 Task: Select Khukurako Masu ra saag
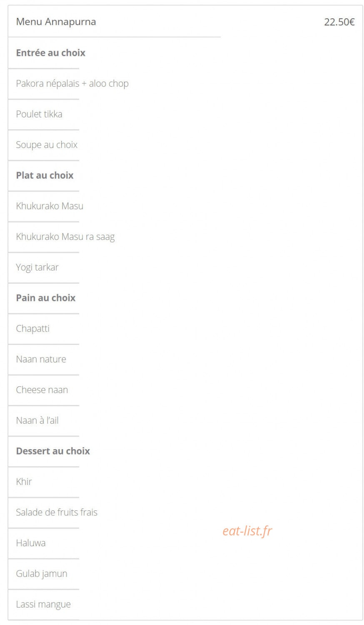pyautogui.click(x=65, y=237)
